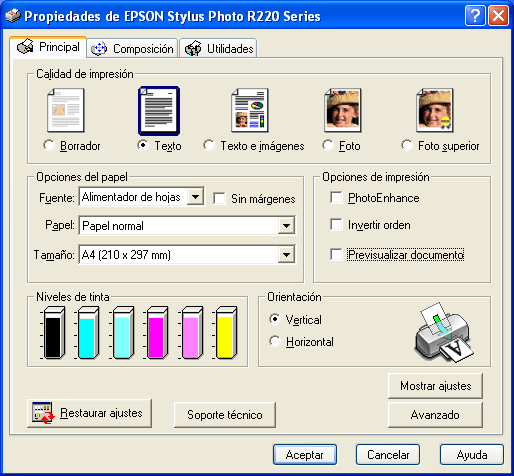Enable the Sin márgenes checkbox
Viewport: 514px width, 476px height.
219,198
